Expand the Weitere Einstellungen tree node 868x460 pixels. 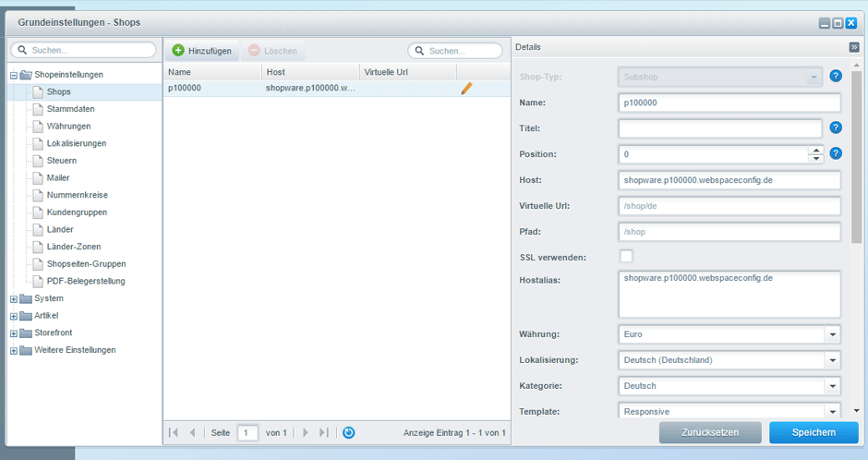tap(14, 351)
